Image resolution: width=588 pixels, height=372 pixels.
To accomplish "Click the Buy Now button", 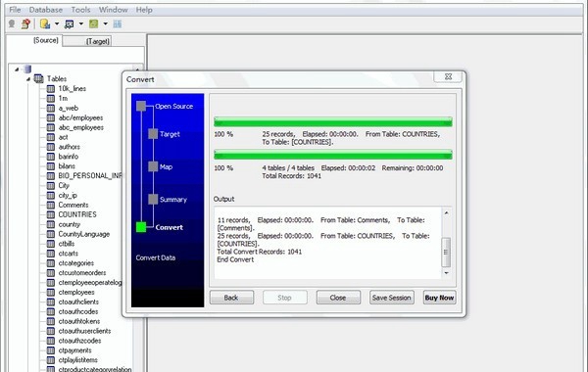I will tap(439, 298).
